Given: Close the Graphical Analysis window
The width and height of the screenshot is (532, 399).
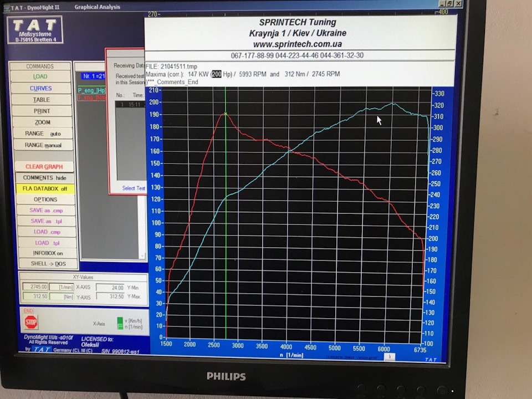Looking at the screenshot, I should tap(458, 3).
